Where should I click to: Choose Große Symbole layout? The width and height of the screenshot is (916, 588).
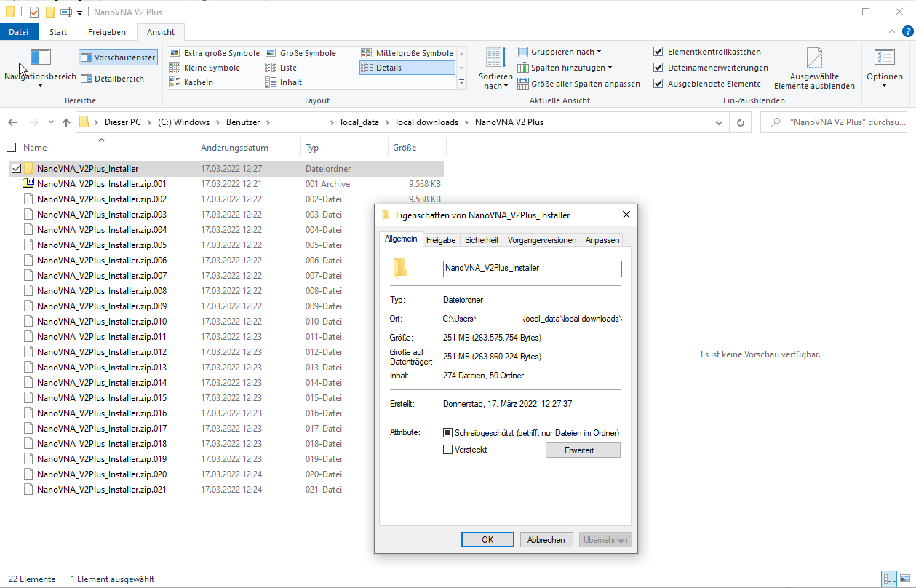coord(300,53)
